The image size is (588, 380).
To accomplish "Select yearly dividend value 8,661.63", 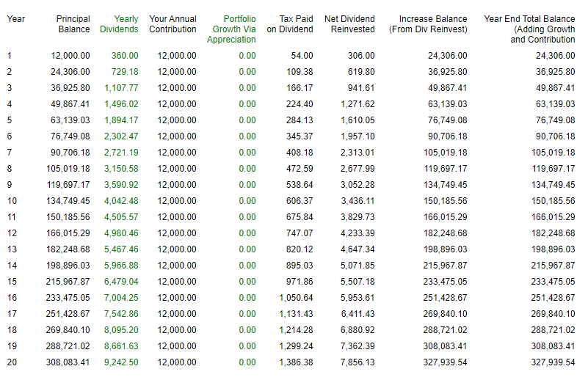I will [x=121, y=346].
